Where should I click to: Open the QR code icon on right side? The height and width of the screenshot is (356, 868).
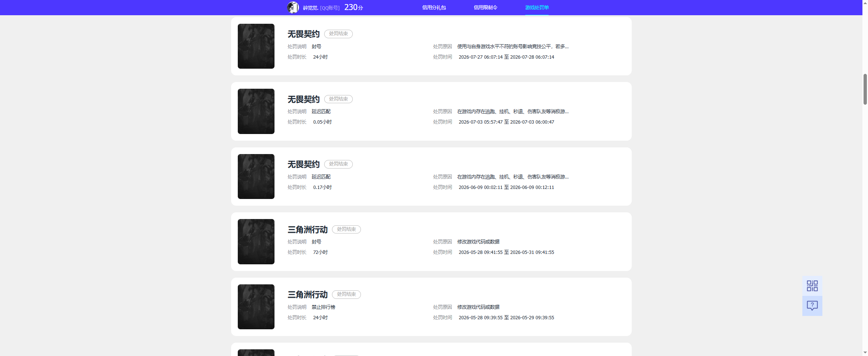coord(812,286)
